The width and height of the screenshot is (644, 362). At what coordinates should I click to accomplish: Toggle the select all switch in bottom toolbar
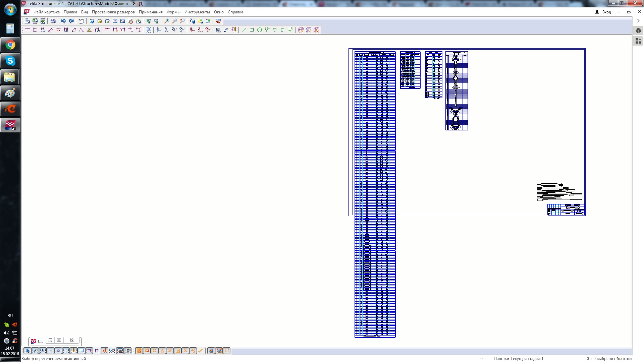pos(28,351)
